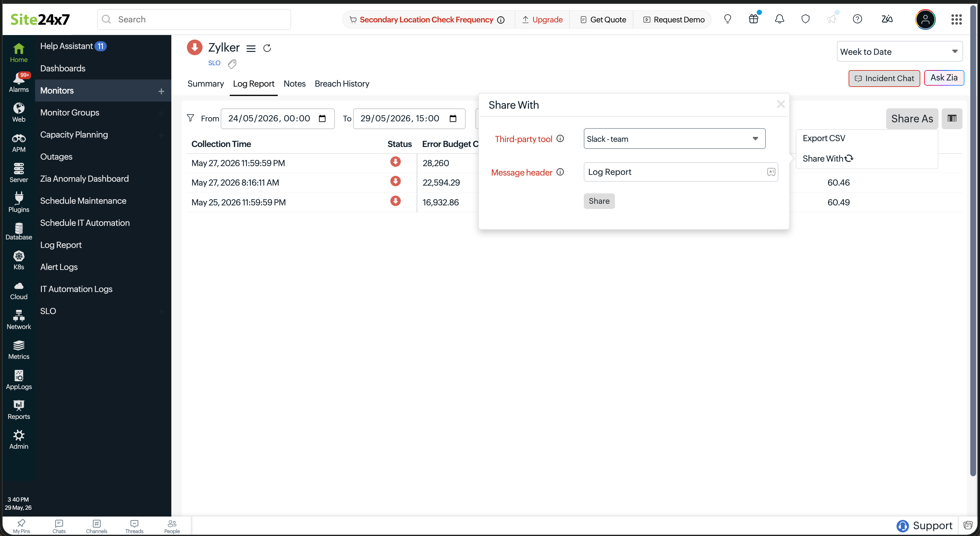Open the AppLogs section
The height and width of the screenshot is (536, 980).
[x=18, y=380]
